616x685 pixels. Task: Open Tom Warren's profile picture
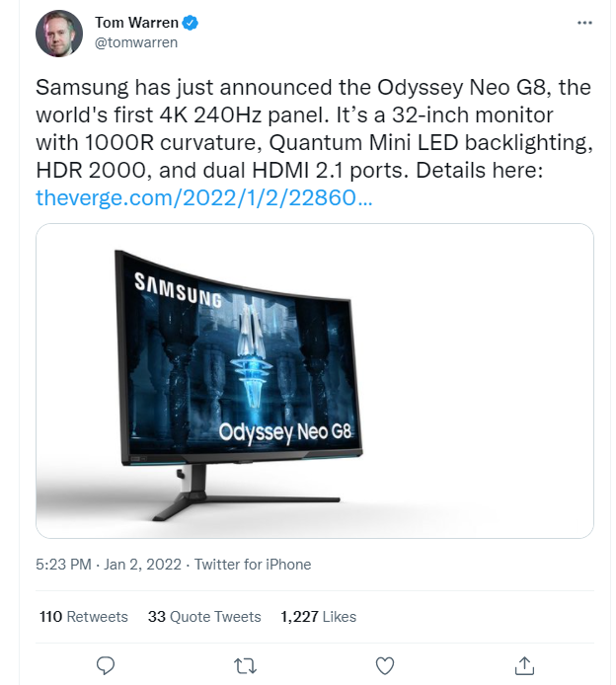tap(59, 34)
